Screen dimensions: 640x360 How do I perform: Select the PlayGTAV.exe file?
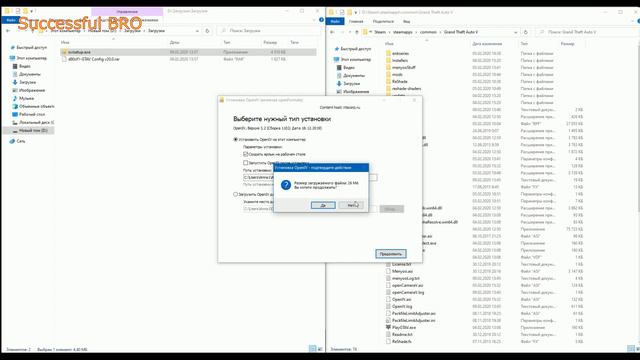coord(404,327)
